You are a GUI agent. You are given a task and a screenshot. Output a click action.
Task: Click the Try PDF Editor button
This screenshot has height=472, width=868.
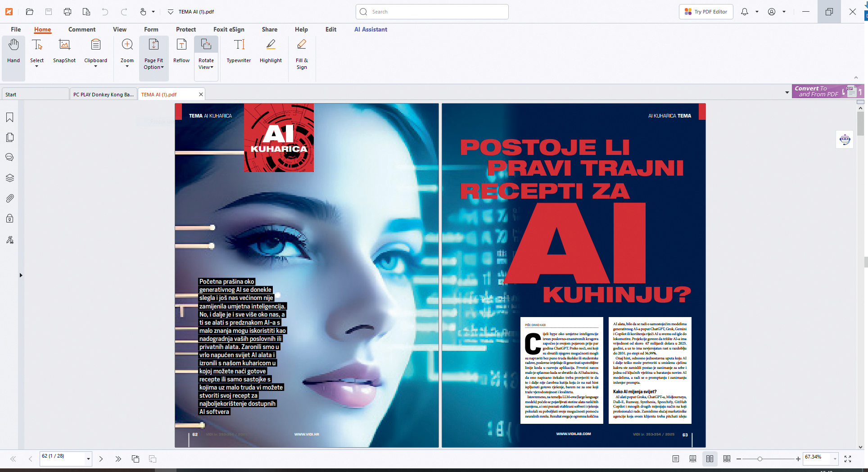[x=706, y=12]
